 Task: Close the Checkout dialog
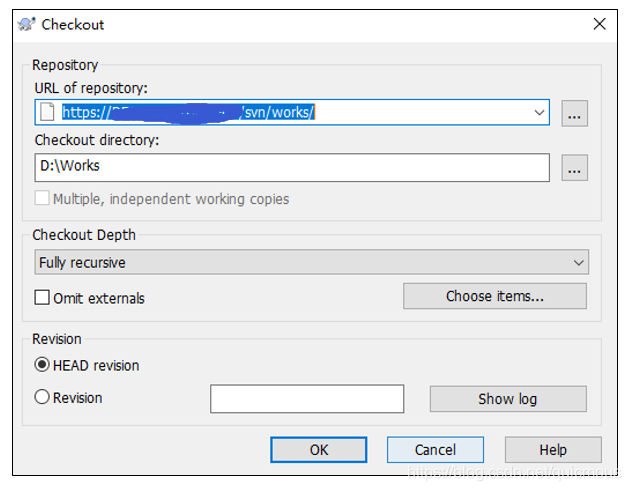point(599,24)
